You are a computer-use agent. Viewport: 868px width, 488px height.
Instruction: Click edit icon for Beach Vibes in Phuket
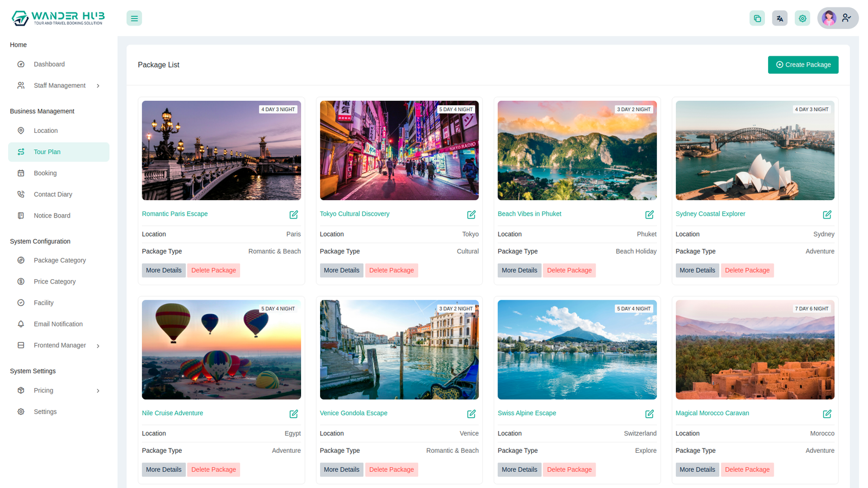649,215
